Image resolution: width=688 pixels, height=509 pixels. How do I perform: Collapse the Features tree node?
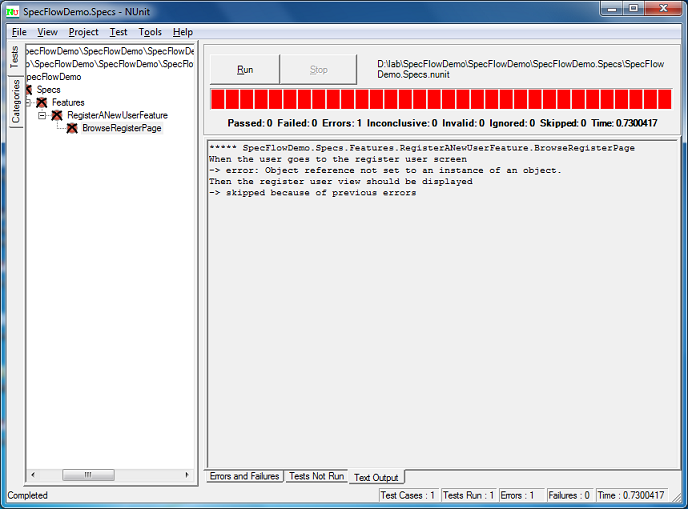click(x=28, y=103)
